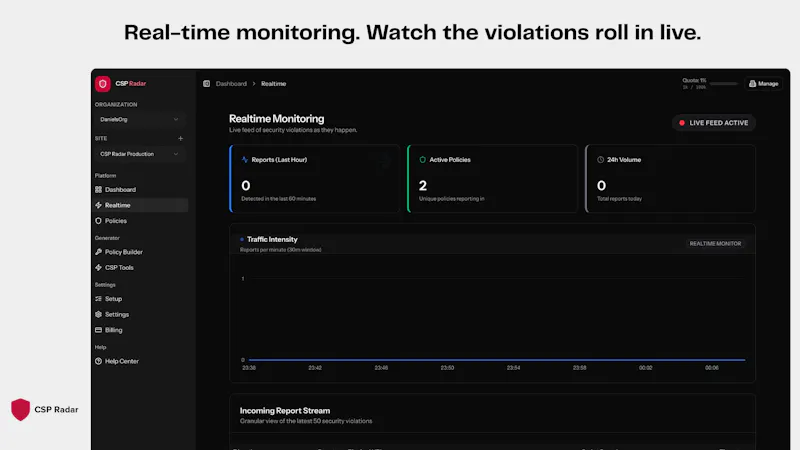The image size is (800, 450).
Task: Click the blue traffic line in the chart
Action: 497,360
